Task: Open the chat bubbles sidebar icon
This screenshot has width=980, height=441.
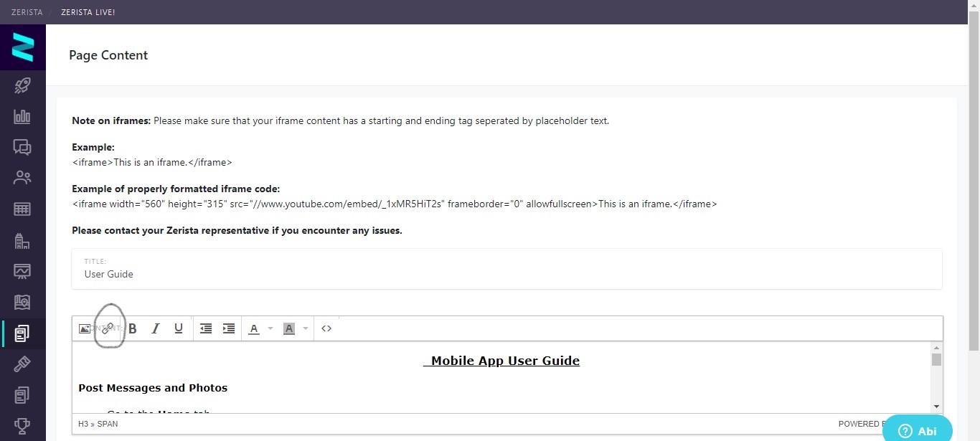Action: 23,147
